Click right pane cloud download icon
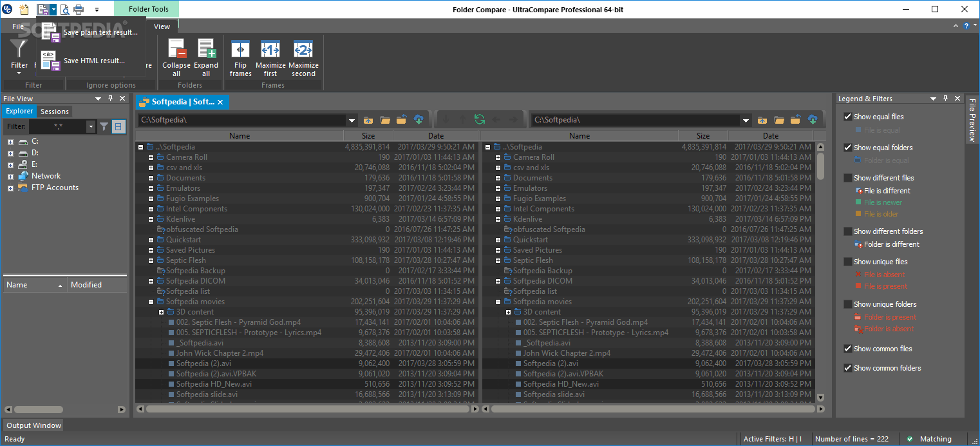 [813, 120]
